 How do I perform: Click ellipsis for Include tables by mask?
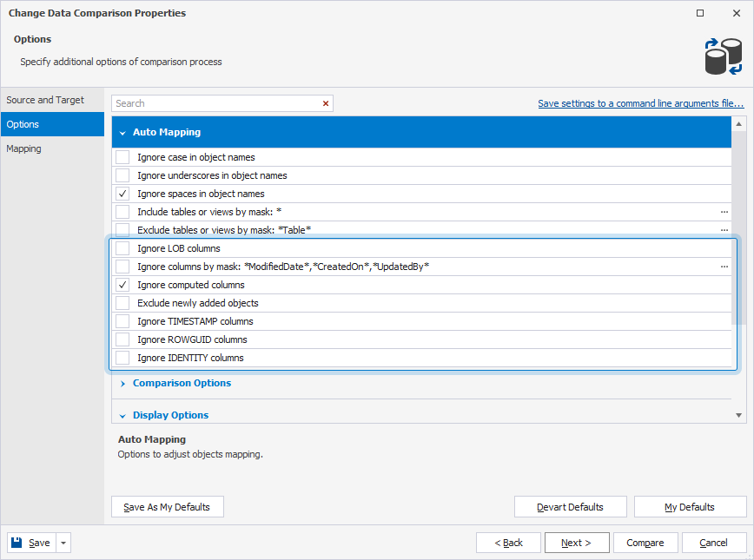pos(724,212)
